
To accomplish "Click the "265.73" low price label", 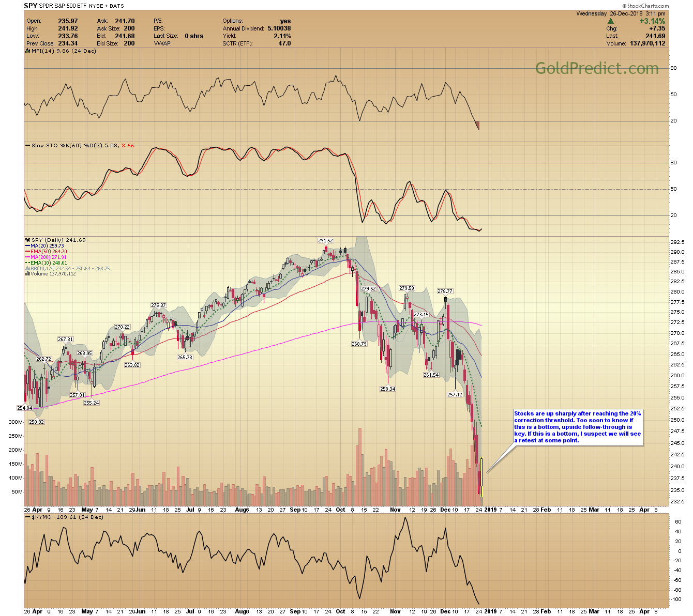I will [x=185, y=357].
